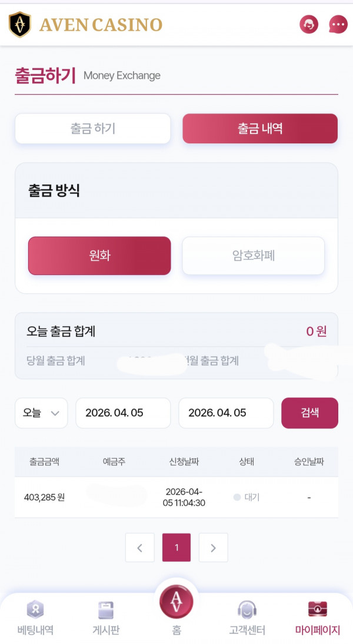Click the pending 대기 withdrawal row
The width and height of the screenshot is (353, 644).
176,497
